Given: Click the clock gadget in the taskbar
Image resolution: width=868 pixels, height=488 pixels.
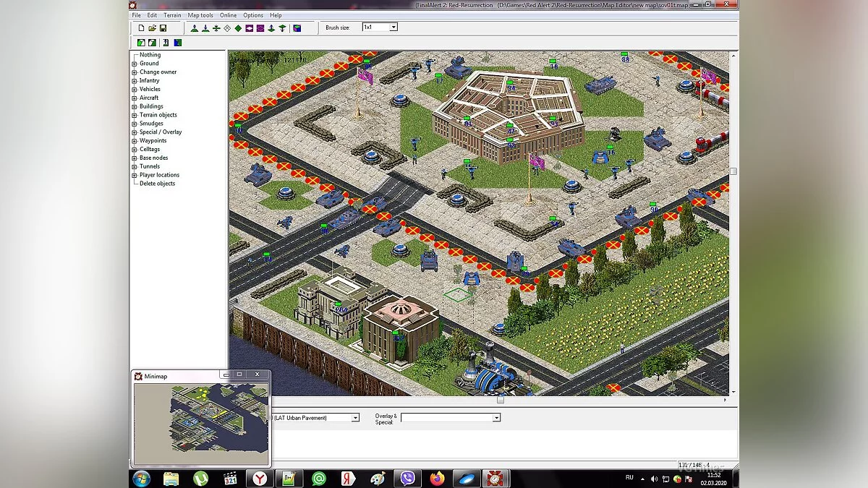Looking at the screenshot, I should (495, 478).
